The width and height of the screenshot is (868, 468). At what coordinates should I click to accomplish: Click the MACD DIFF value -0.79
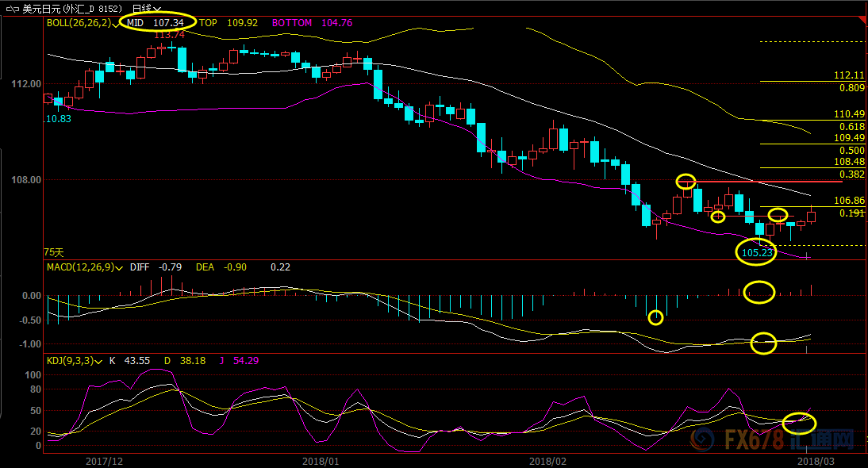pos(172,267)
